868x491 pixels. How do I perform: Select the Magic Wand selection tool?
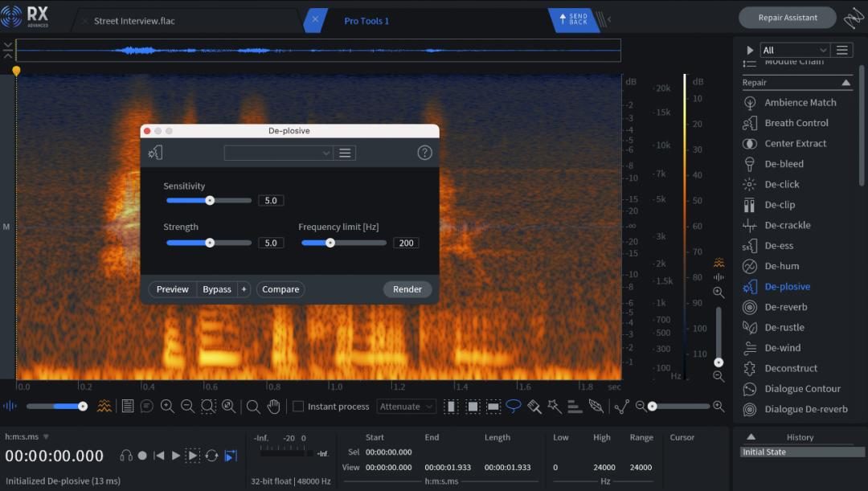coord(554,407)
